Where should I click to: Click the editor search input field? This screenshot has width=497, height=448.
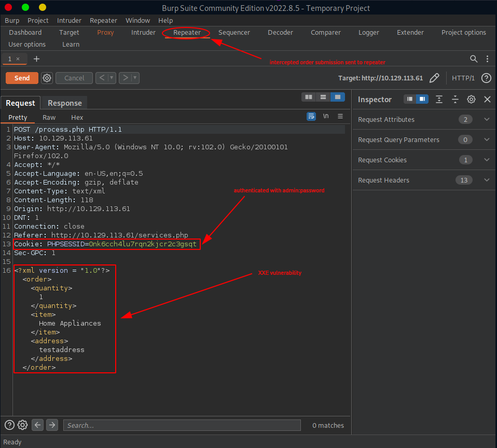point(182,425)
